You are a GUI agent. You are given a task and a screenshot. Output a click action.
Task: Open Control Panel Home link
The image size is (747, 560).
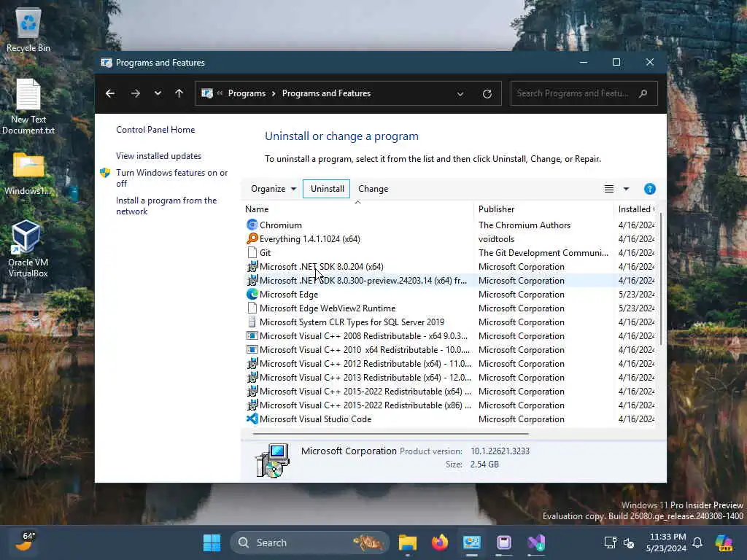click(x=155, y=130)
